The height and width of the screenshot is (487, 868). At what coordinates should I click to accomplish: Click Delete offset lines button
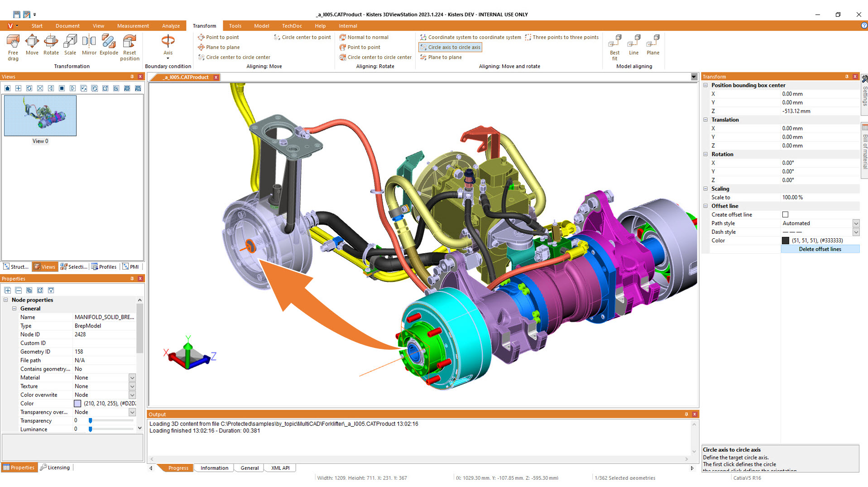tap(820, 249)
